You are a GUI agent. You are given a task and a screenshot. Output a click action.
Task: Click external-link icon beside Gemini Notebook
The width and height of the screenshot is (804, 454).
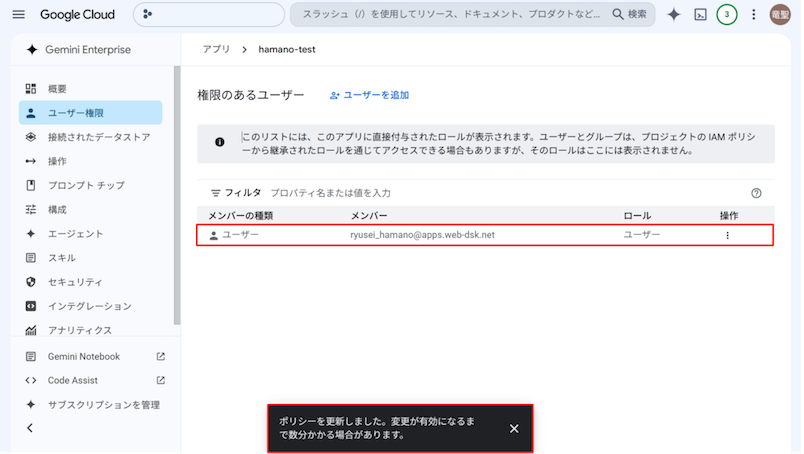[160, 356]
